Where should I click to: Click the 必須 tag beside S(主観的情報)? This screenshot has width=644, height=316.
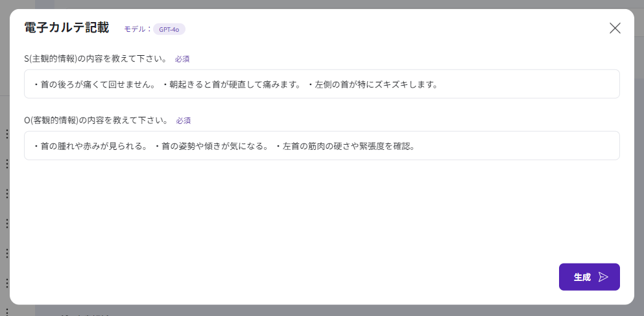click(x=182, y=59)
